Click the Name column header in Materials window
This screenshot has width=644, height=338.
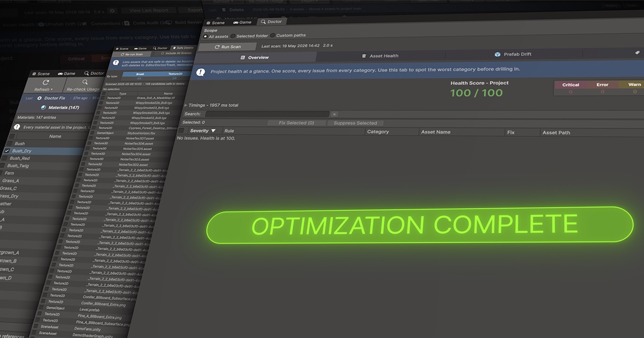[55, 137]
